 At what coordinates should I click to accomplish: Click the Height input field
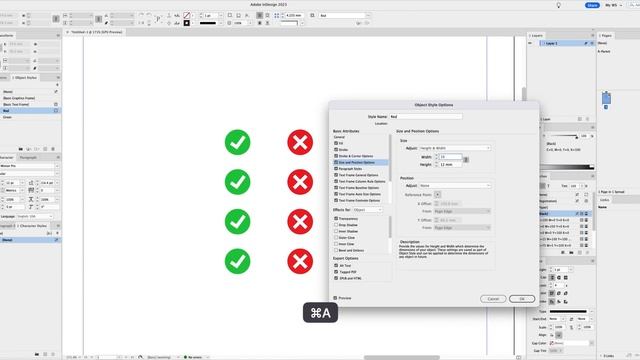point(450,164)
